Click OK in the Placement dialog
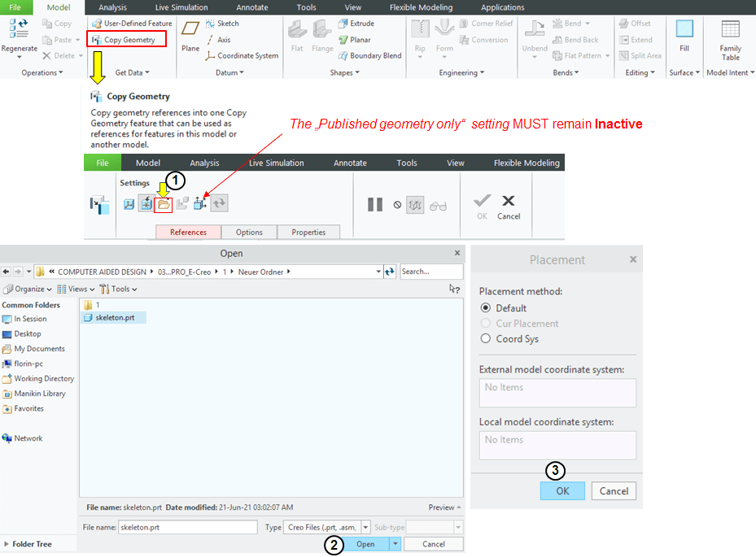 tap(562, 490)
